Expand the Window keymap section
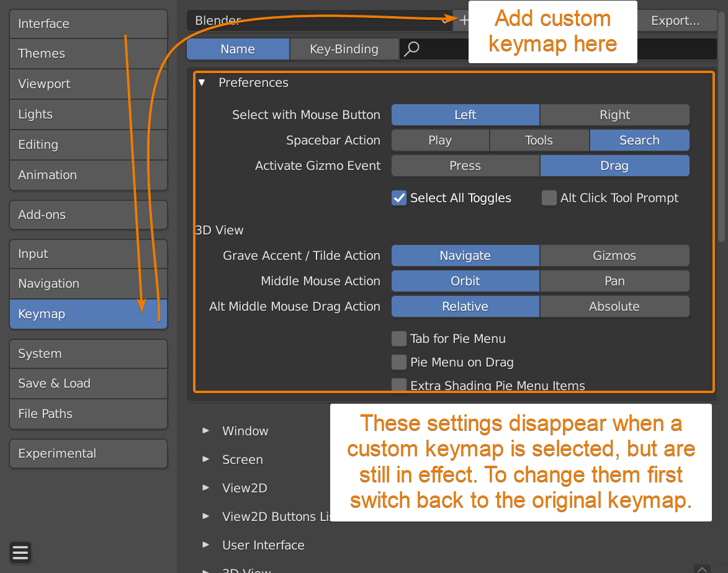 206,430
